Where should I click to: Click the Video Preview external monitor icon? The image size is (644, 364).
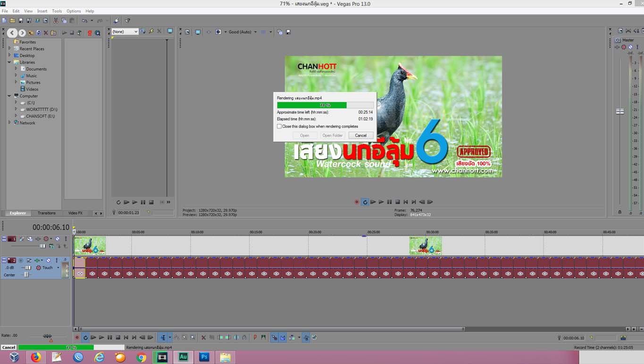(198, 32)
